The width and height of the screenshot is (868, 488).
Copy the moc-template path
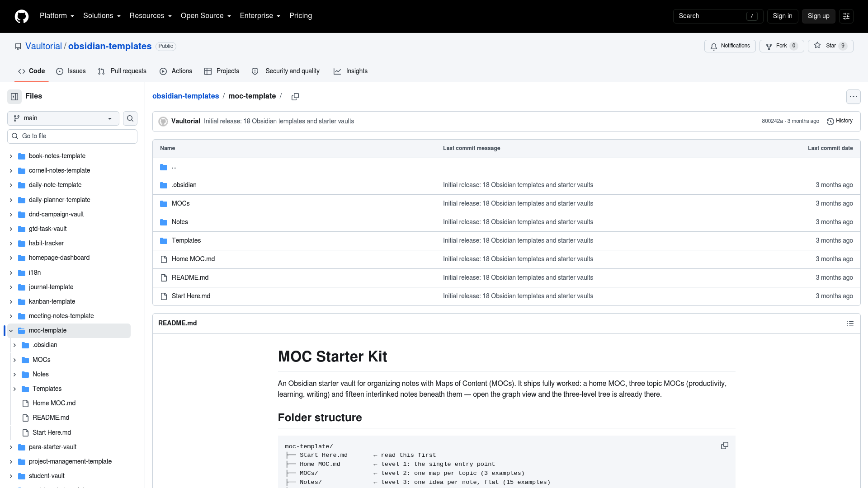[x=295, y=97]
